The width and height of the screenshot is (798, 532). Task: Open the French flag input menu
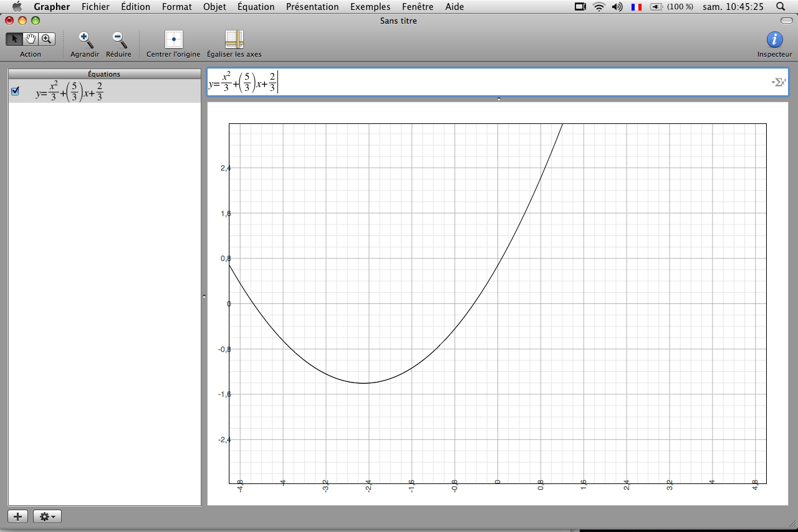pyautogui.click(x=637, y=7)
